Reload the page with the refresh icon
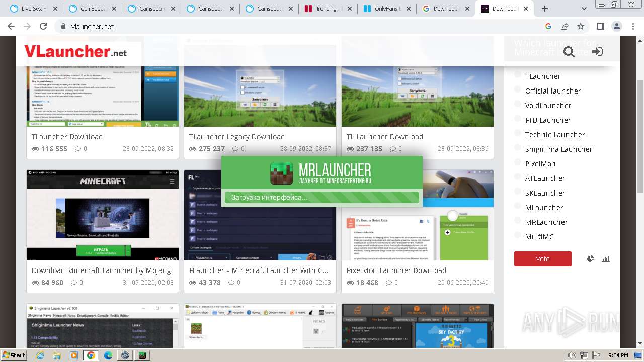Screen dimensions: 644x362 tap(43, 26)
